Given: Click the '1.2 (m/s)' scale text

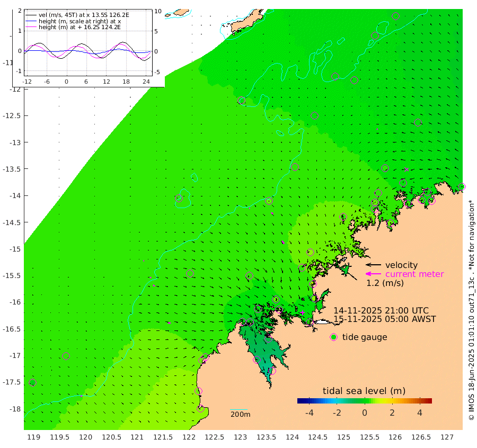Looking at the screenshot, I should tap(385, 283).
